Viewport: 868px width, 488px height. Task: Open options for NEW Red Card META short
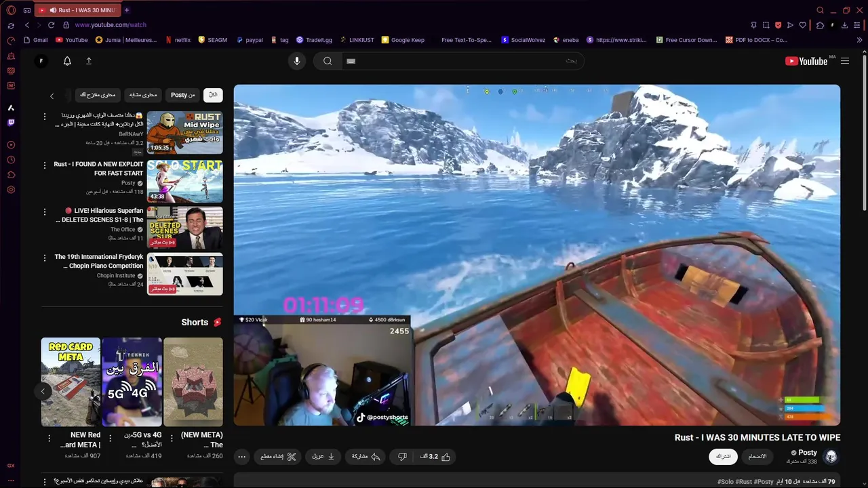49,439
